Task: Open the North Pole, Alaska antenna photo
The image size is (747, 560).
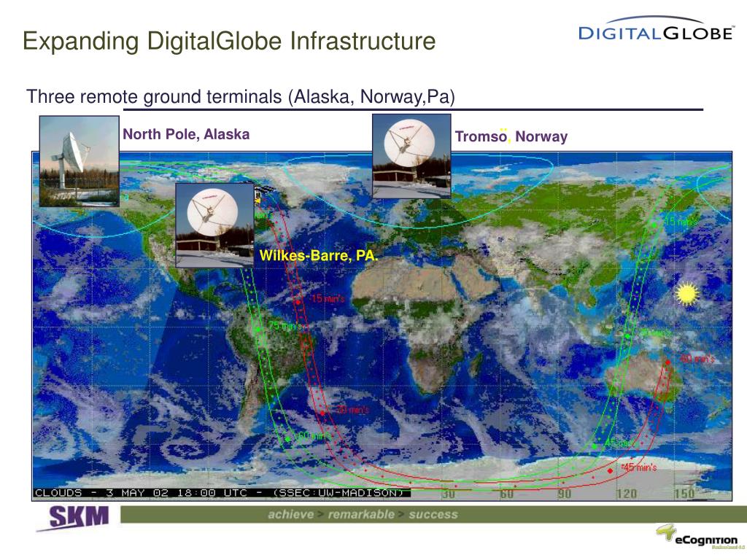Action: point(79,161)
